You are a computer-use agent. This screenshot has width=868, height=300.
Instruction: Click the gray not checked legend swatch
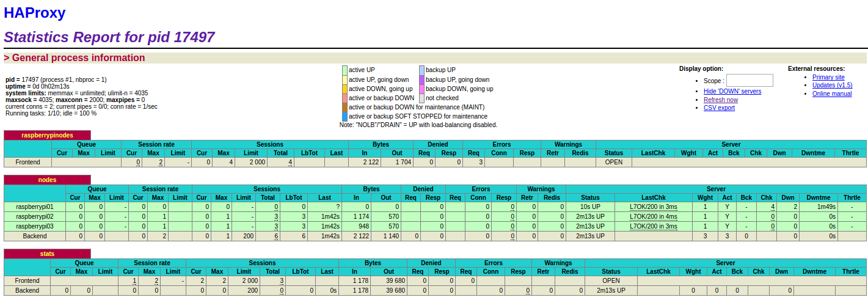tap(421, 98)
